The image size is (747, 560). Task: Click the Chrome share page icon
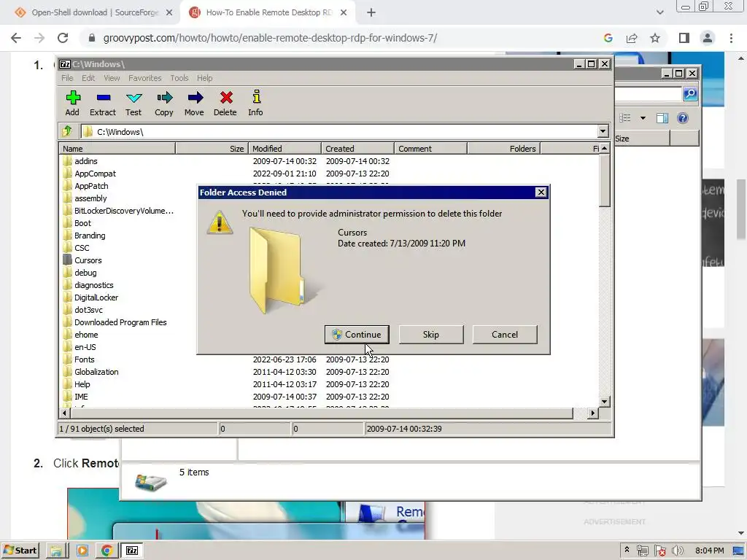click(x=632, y=38)
